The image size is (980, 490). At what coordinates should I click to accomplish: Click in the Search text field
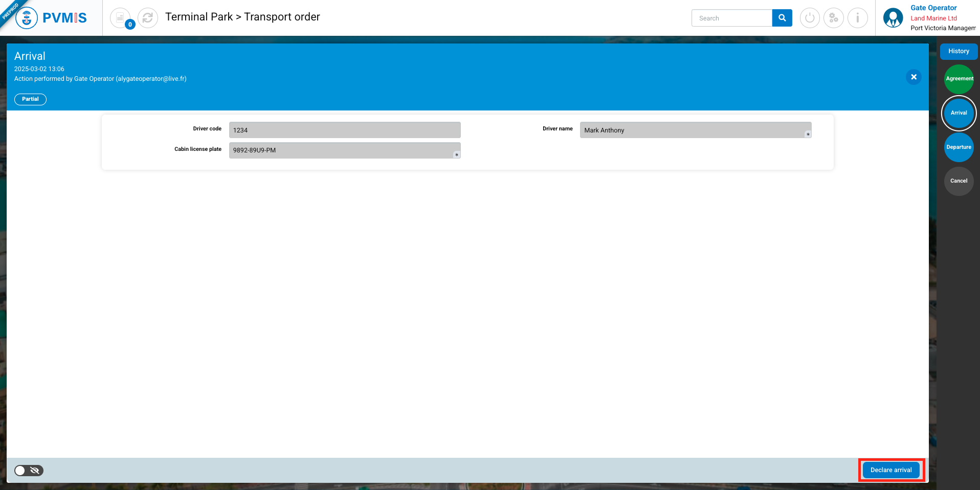pyautogui.click(x=731, y=18)
